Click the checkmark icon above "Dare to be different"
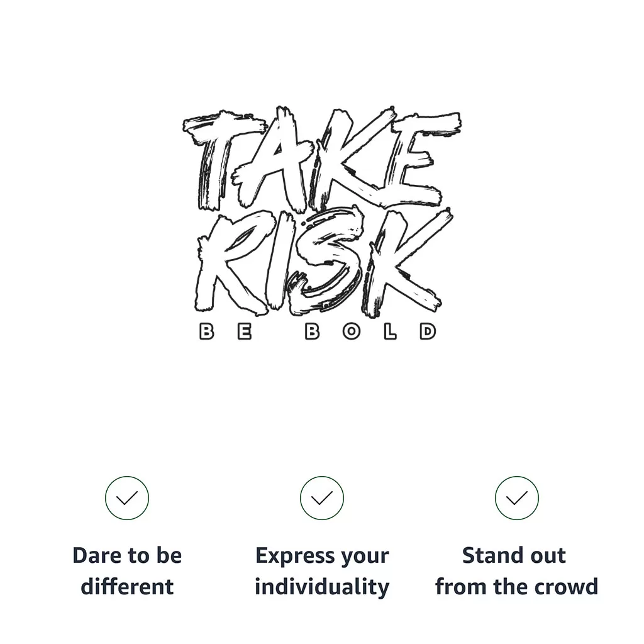644x644 pixels. pos(127,498)
